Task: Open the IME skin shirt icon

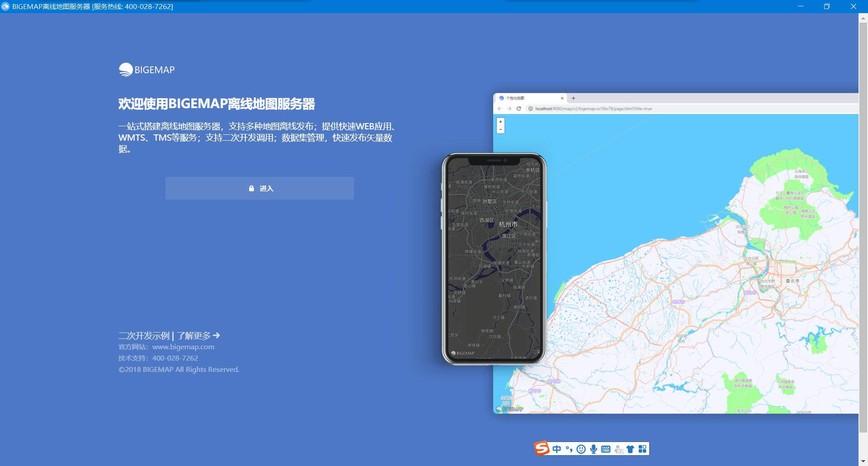Action: click(630, 449)
